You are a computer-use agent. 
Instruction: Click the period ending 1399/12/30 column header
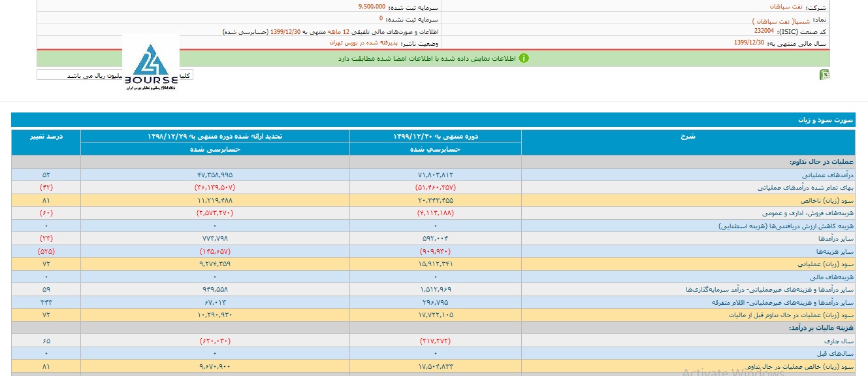435,137
